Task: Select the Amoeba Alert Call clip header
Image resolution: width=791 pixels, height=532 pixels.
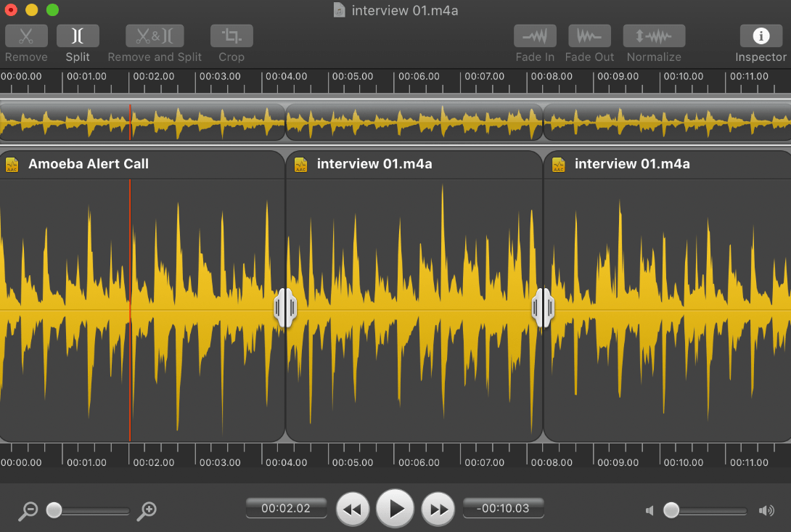Action: 142,164
